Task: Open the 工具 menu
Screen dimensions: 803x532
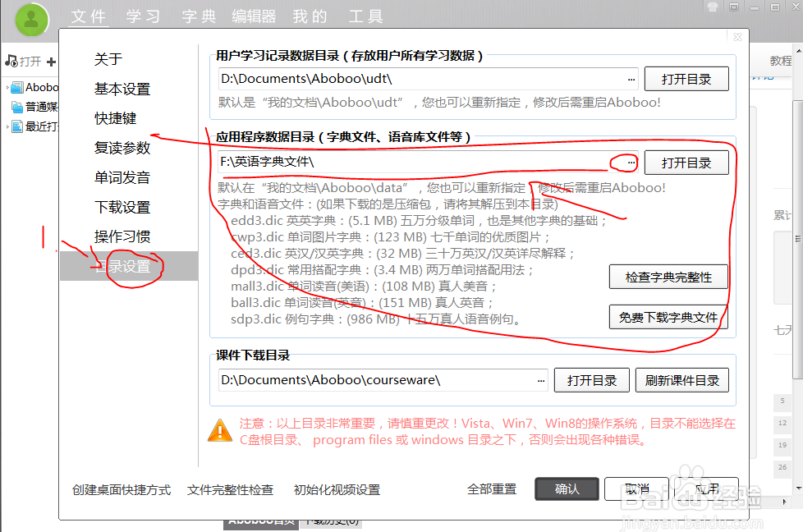Action: click(x=365, y=16)
